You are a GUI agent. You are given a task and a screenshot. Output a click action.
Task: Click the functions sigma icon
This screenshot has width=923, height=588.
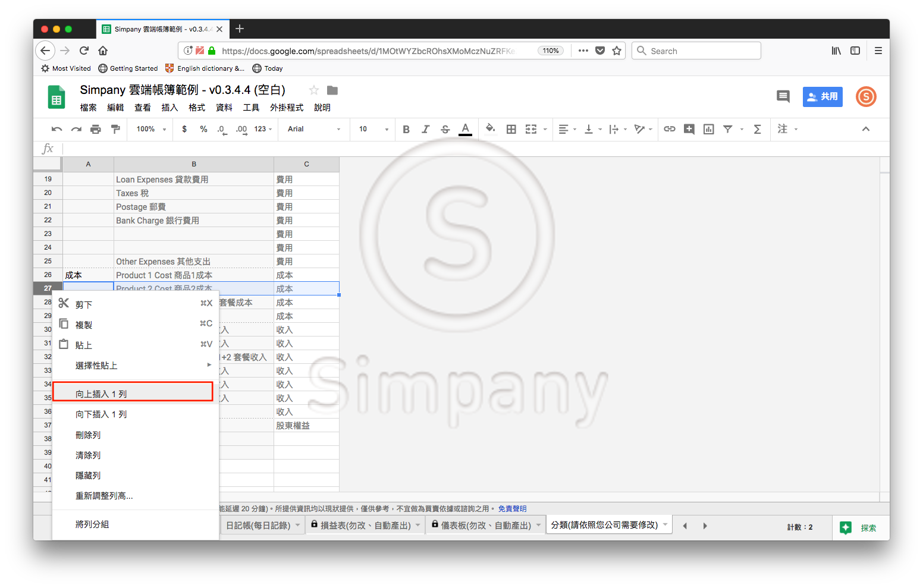[x=757, y=129]
